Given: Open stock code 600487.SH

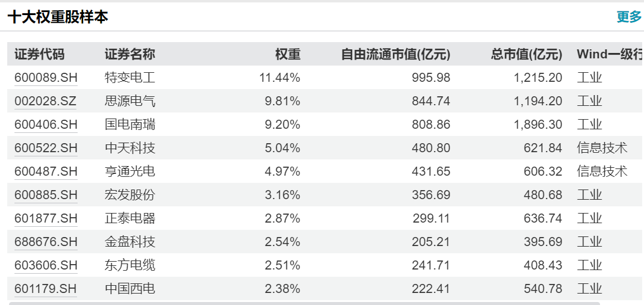Looking at the screenshot, I should [x=46, y=171].
